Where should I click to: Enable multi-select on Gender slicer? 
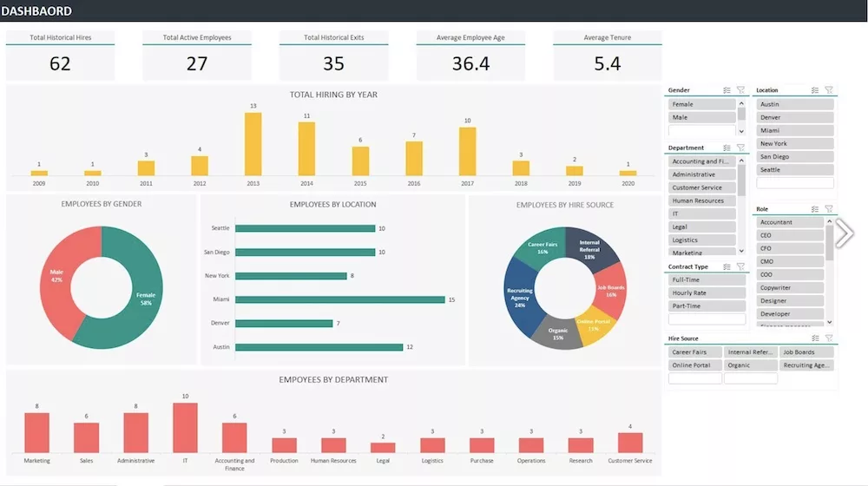[x=727, y=90]
